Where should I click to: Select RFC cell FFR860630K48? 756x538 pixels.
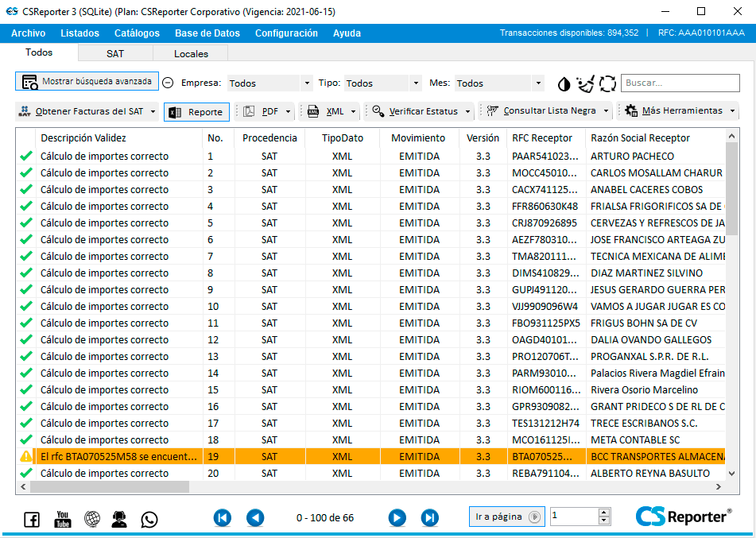545,207
